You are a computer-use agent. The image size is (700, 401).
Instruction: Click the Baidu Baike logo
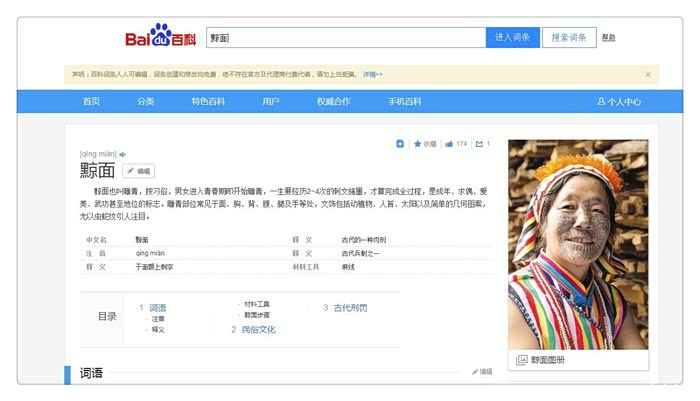click(161, 35)
